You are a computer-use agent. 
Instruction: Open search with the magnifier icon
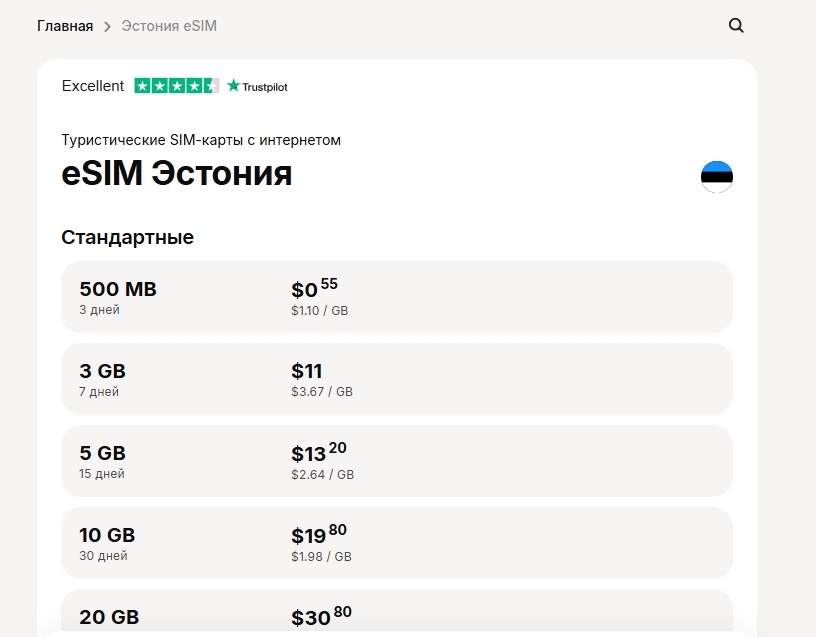736,26
